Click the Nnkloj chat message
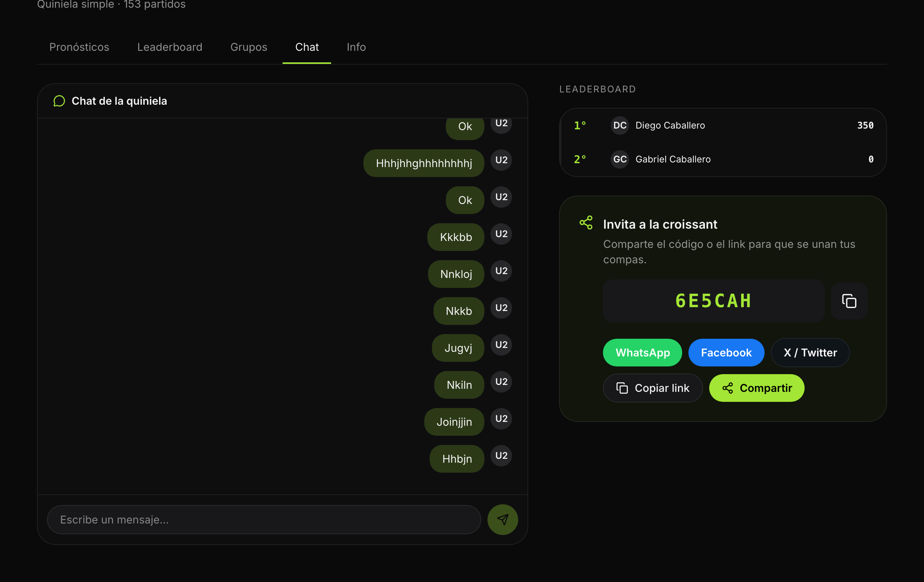The width and height of the screenshot is (924, 582). [456, 274]
